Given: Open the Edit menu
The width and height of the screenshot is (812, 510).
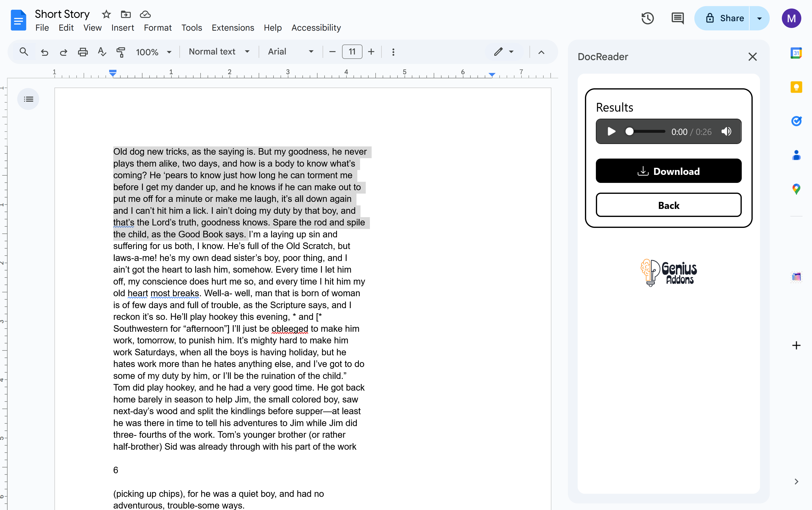Looking at the screenshot, I should [x=66, y=28].
